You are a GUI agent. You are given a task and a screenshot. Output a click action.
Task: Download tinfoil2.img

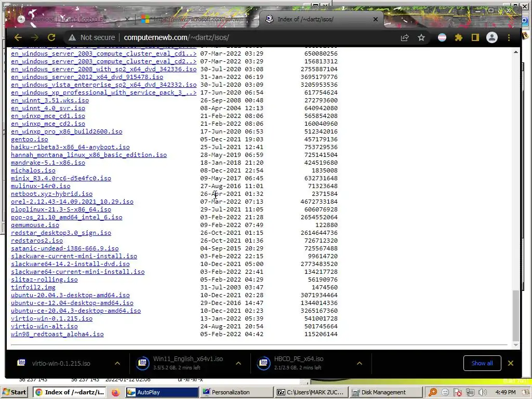pos(33,288)
